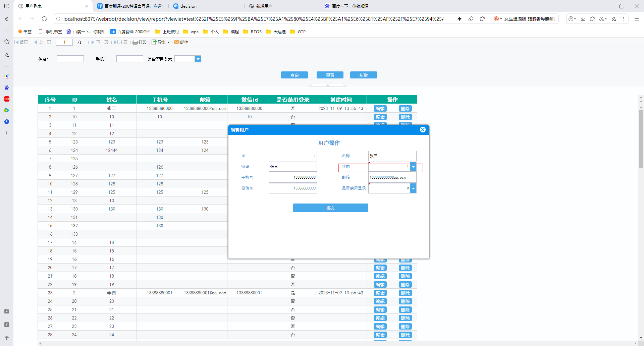This screenshot has height=346, width=644.
Task: Click the 新增 button
Action: (x=364, y=75)
